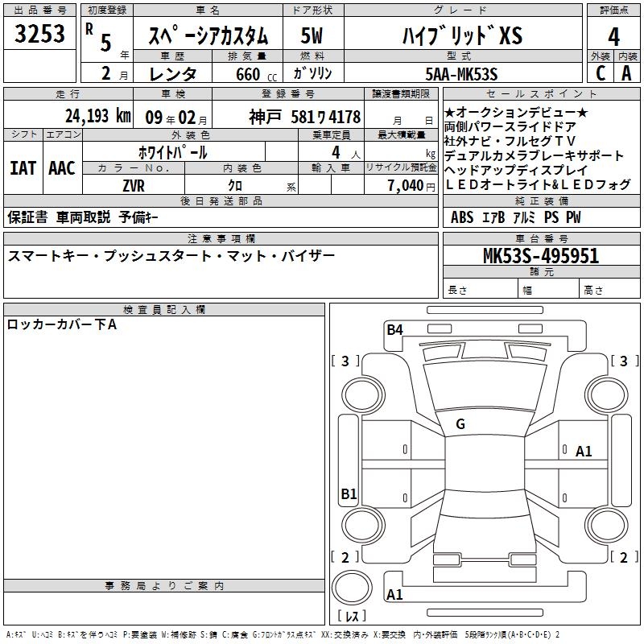Image resolution: width=644 pixels, height=644 pixels.
Task: Select 社外ナビ・フルセグTV line
Action: (x=510, y=141)
